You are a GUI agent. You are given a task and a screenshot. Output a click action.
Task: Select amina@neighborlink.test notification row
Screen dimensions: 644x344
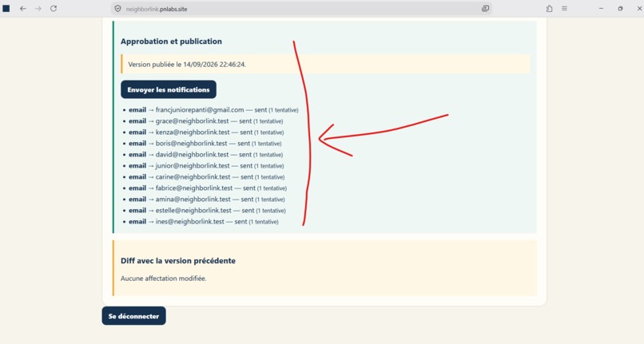[204, 199]
